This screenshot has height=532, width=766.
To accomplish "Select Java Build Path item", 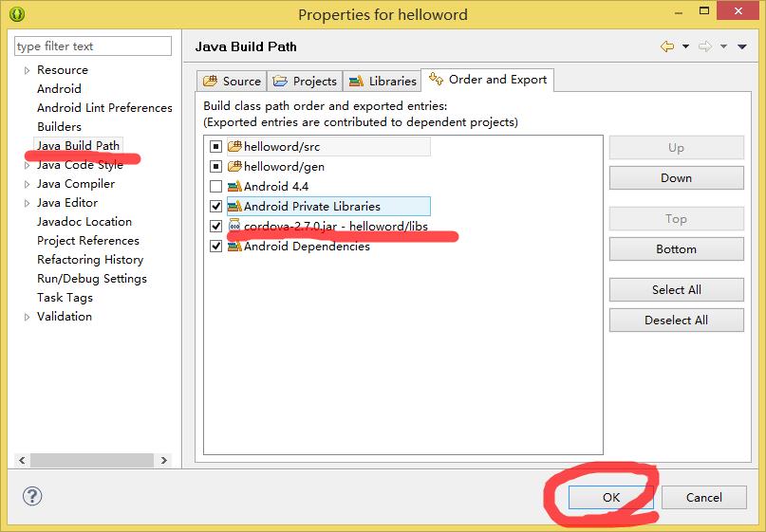I will click(x=78, y=145).
